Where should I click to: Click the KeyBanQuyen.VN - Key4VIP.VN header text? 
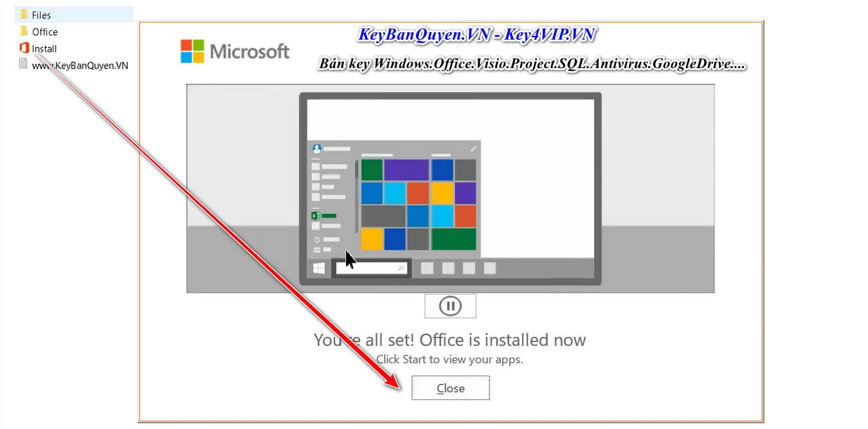(476, 35)
